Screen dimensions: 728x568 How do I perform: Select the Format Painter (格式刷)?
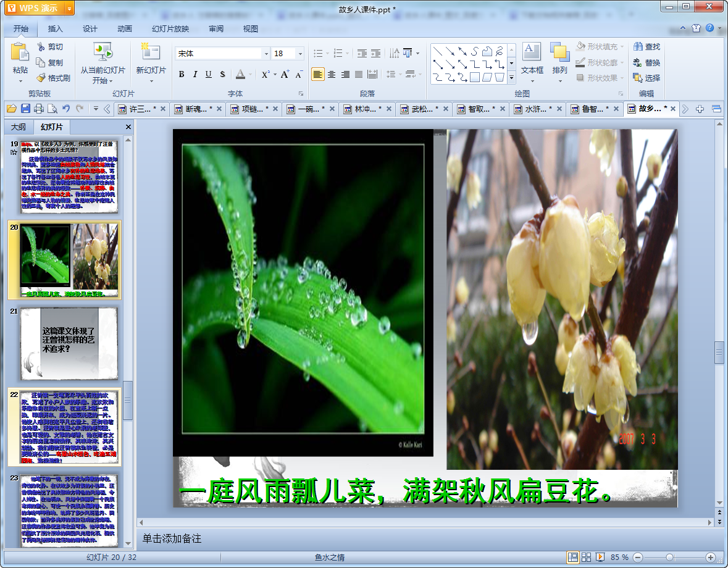tap(53, 78)
